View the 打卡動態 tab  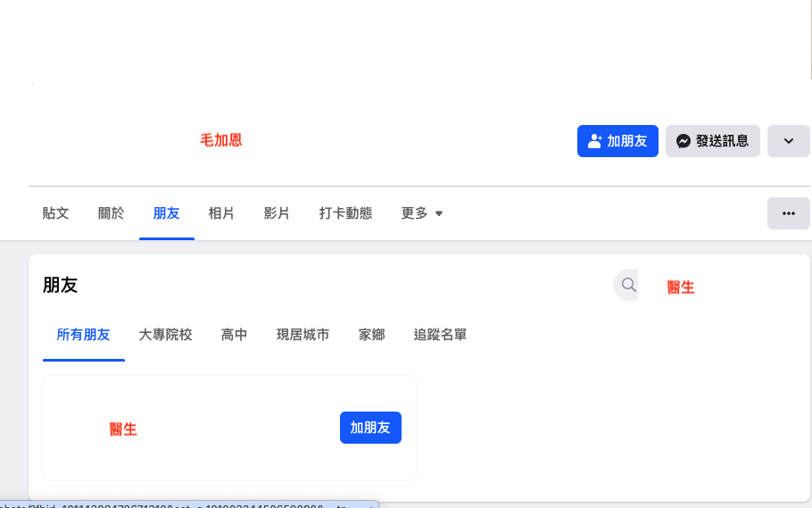(345, 213)
